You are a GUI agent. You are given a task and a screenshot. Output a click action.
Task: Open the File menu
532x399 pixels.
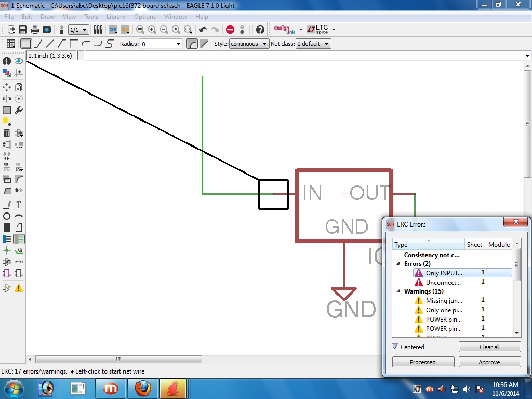pyautogui.click(x=9, y=16)
